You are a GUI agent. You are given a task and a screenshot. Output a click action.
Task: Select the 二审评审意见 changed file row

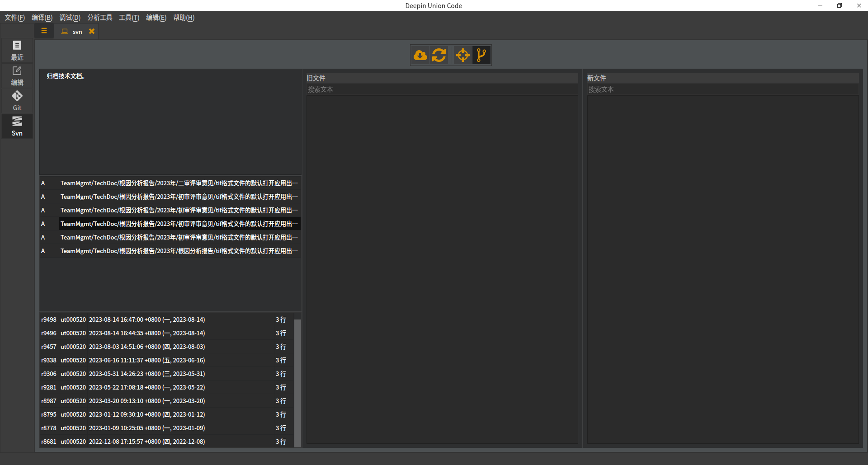pyautogui.click(x=170, y=183)
